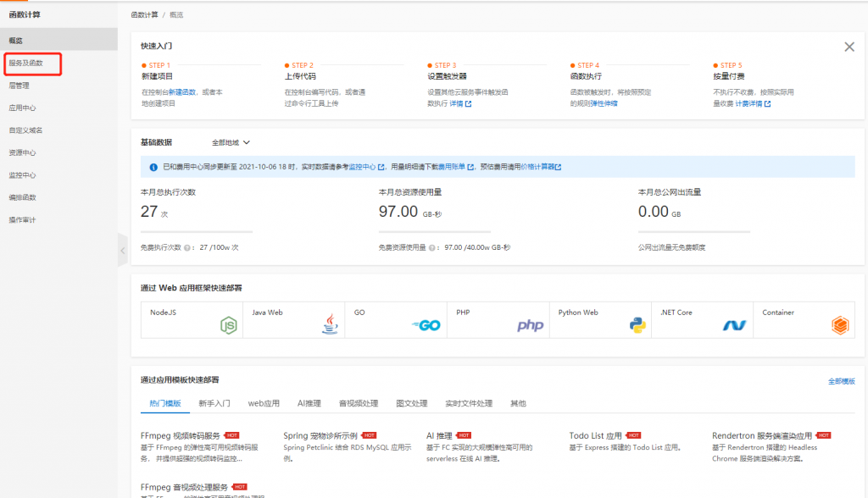Click external link icon after 计费详情
Viewport: 868px width, 498px height.
coord(767,104)
